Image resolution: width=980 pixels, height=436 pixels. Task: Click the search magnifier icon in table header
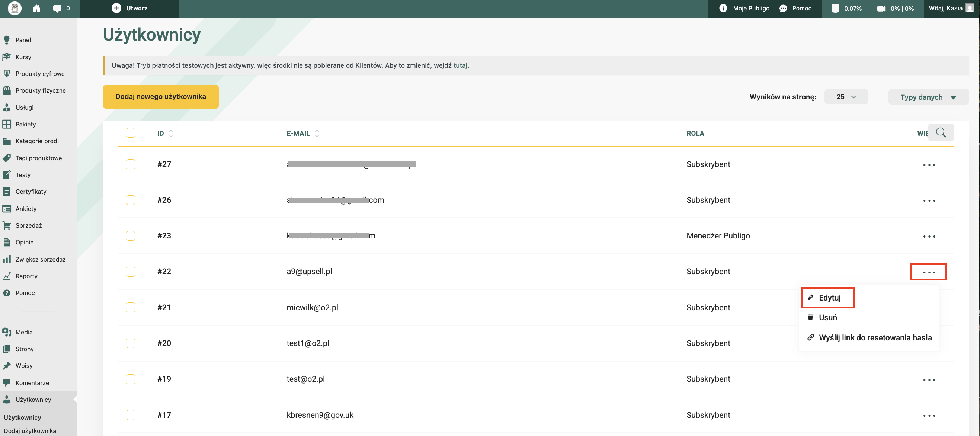[941, 132]
